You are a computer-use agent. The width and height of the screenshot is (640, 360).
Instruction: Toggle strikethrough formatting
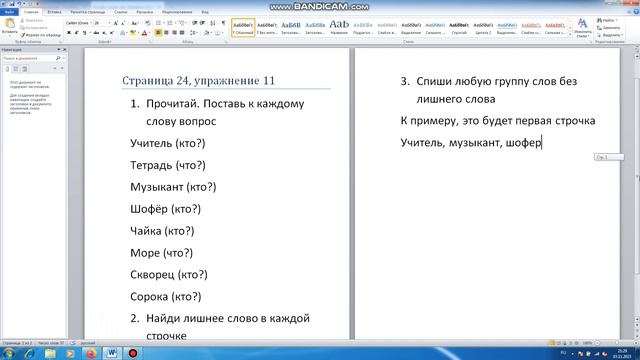[x=96, y=33]
